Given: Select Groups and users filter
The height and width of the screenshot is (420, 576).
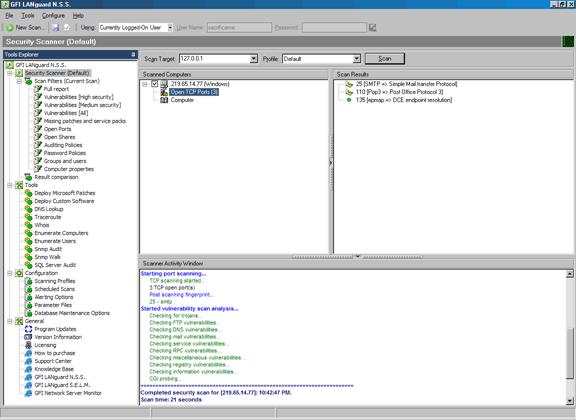Looking at the screenshot, I should 65,161.
